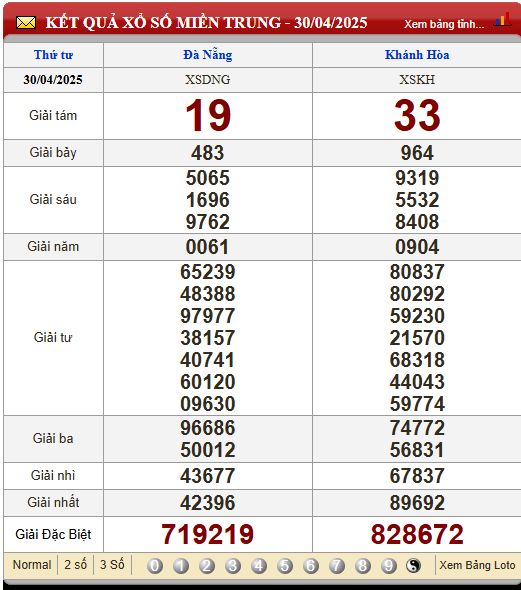Click Giải ba number 50012

208,450
